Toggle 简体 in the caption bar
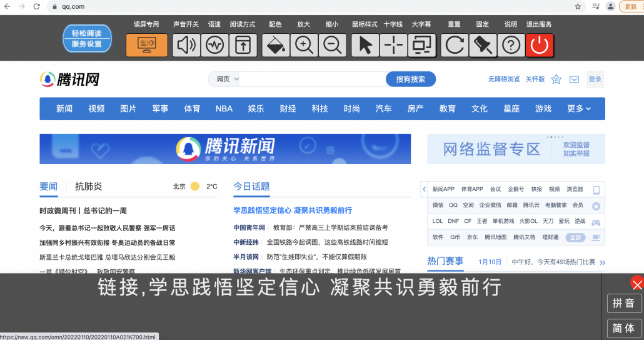This screenshot has height=340, width=644. (x=624, y=329)
